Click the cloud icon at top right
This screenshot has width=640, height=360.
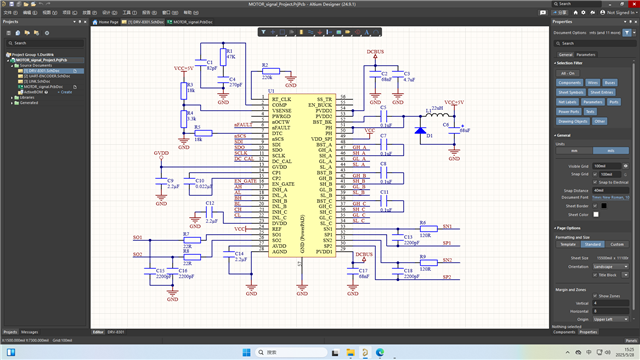(593, 13)
